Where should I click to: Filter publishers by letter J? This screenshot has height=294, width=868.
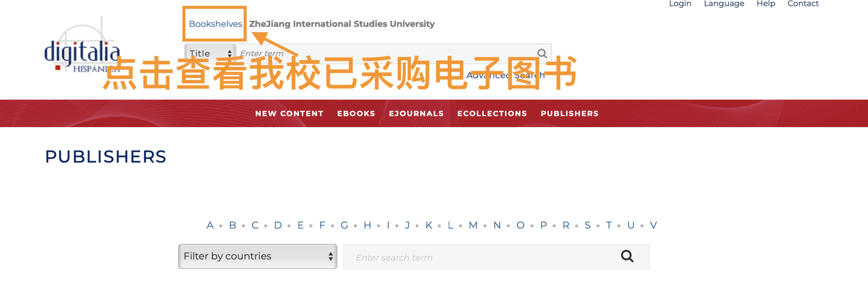pyautogui.click(x=407, y=225)
